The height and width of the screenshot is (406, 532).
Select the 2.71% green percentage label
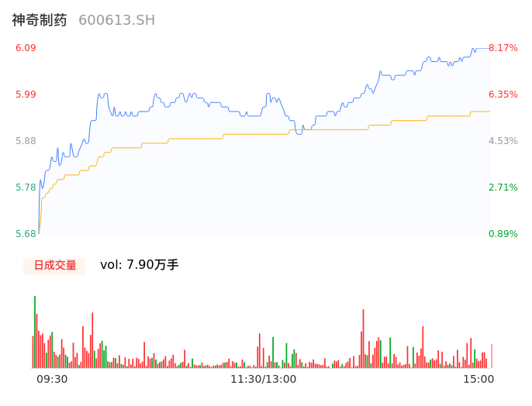pyautogui.click(x=503, y=188)
